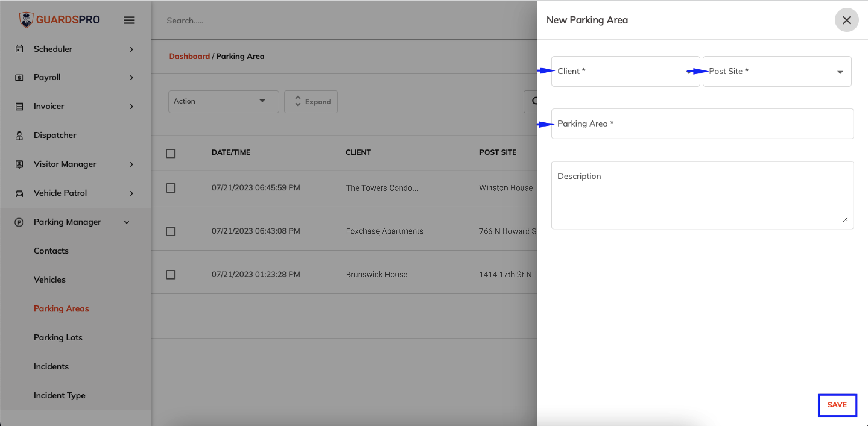Close the New Parking Area panel
This screenshot has height=426, width=868.
pyautogui.click(x=846, y=20)
